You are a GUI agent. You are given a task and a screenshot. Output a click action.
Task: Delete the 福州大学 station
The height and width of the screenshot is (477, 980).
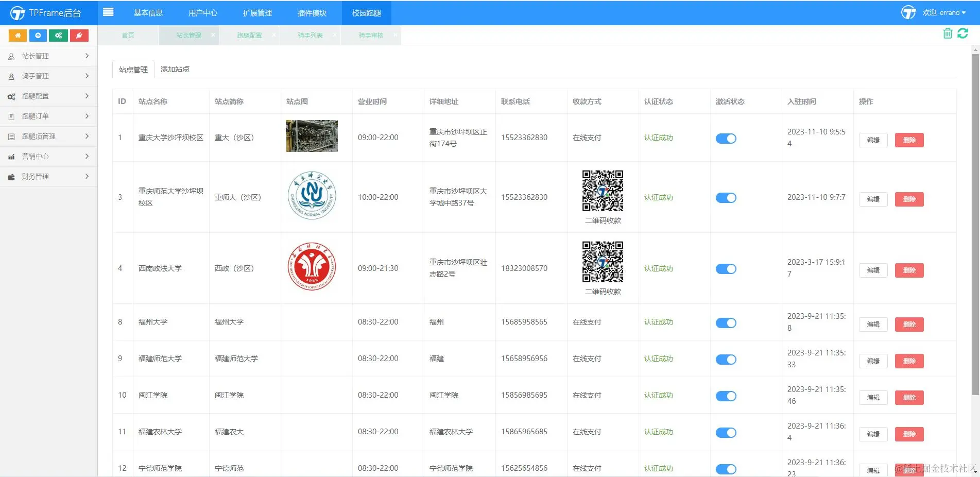pyautogui.click(x=909, y=325)
